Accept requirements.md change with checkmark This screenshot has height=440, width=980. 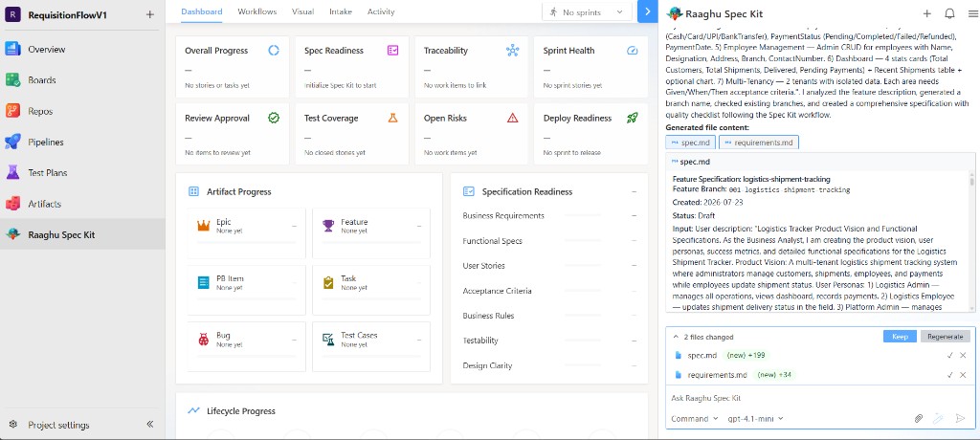tap(950, 375)
